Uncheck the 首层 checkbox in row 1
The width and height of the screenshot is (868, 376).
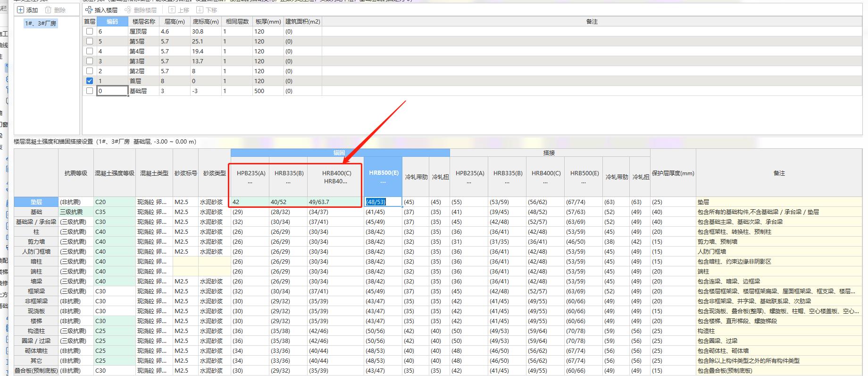90,81
